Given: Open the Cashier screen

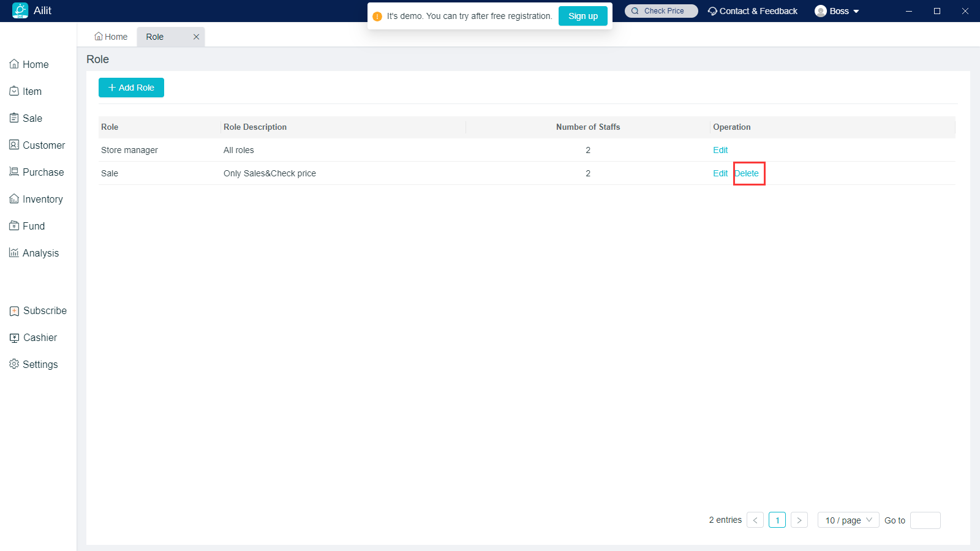Looking at the screenshot, I should [40, 337].
